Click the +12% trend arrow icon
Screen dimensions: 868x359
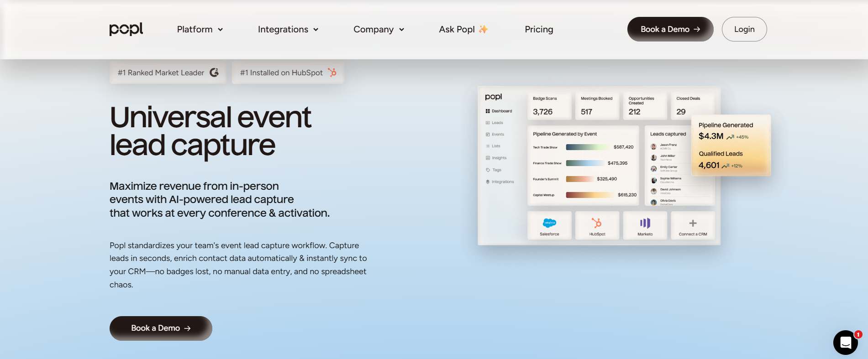pyautogui.click(x=725, y=166)
